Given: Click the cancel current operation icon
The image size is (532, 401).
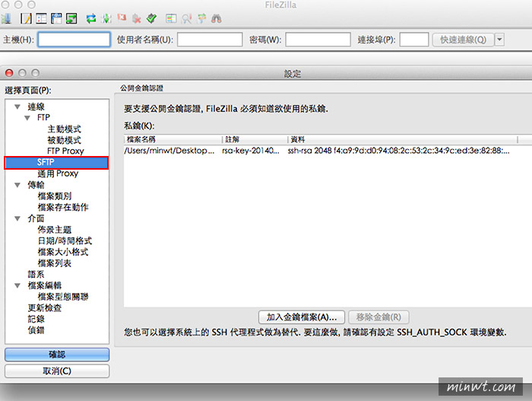Looking at the screenshot, I should (122, 18).
